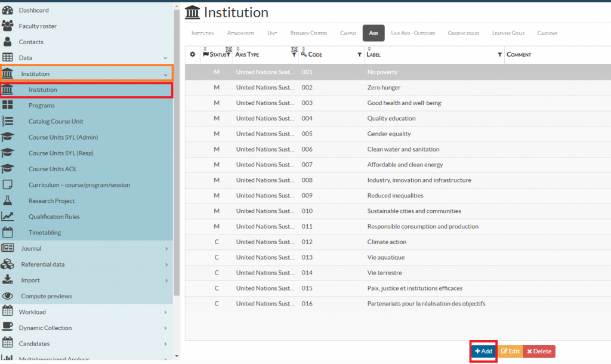The image size is (611, 364).
Task: Expand the Referential data section
Action: pos(165,264)
